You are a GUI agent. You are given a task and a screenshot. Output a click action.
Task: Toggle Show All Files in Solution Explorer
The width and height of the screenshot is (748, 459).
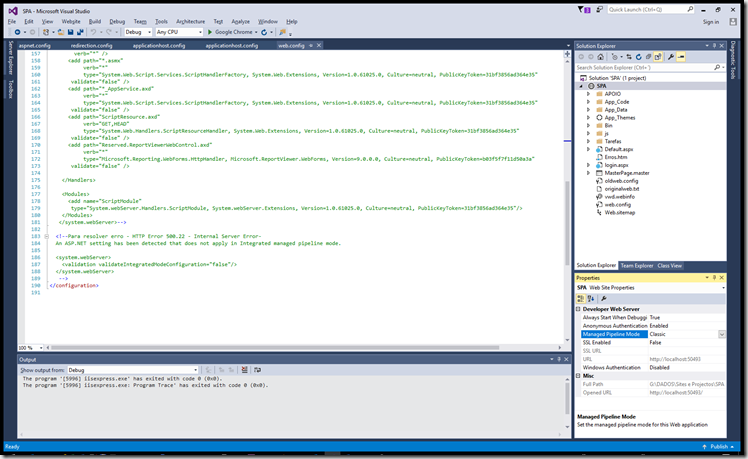[658, 57]
